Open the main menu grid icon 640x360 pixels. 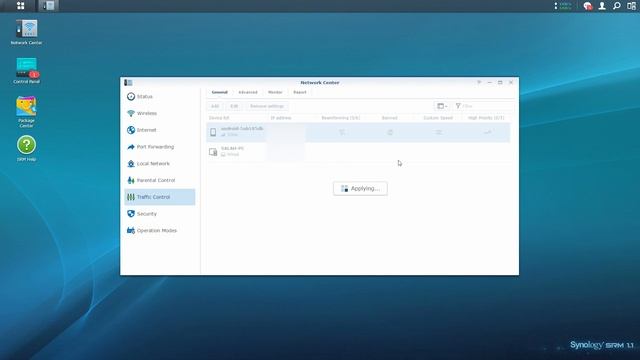[20, 6]
